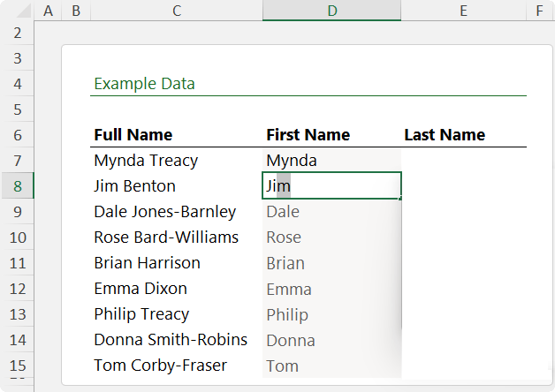
Task: Select row header 4
Action: [17, 83]
